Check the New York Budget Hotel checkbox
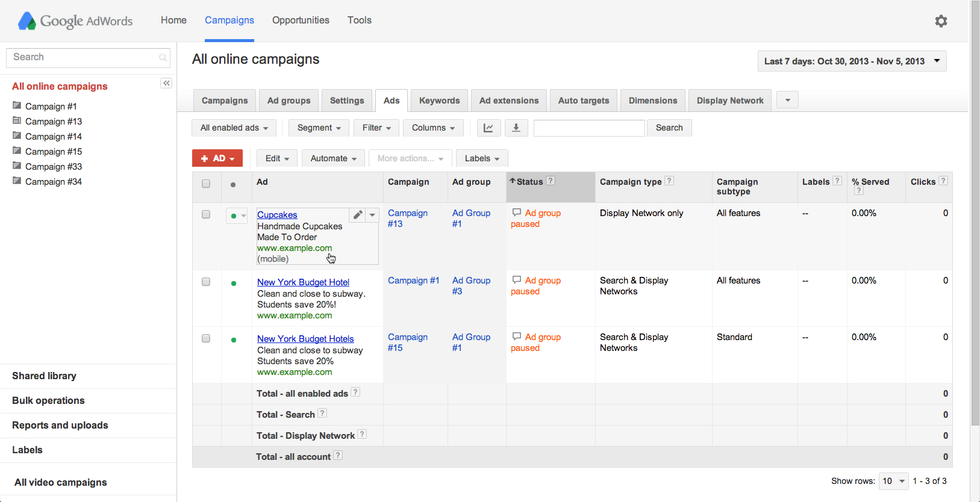 [x=206, y=282]
